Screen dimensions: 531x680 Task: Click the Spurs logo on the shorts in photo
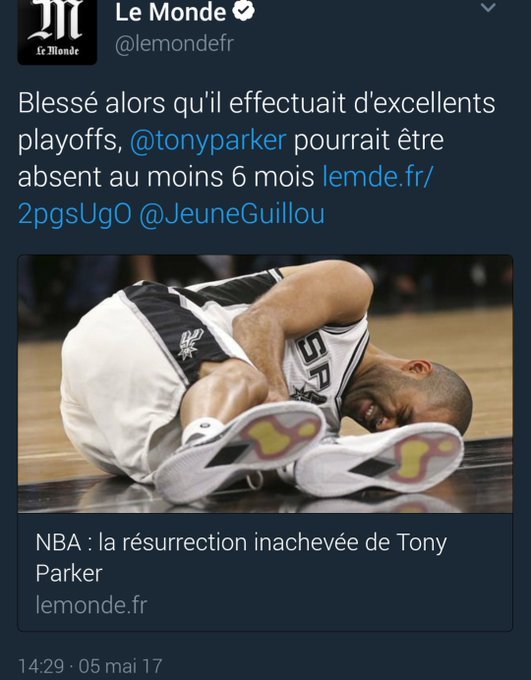190,343
